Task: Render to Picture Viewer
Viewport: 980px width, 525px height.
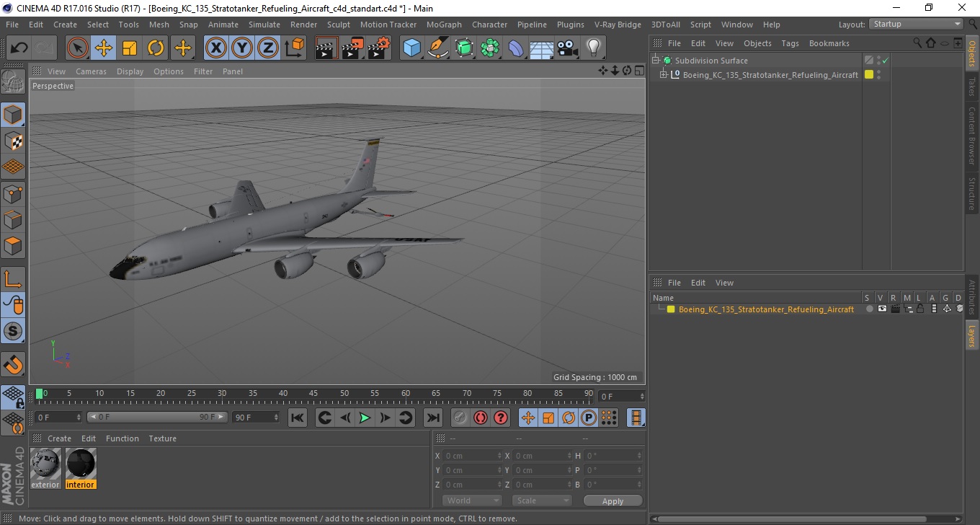Action: click(x=353, y=48)
